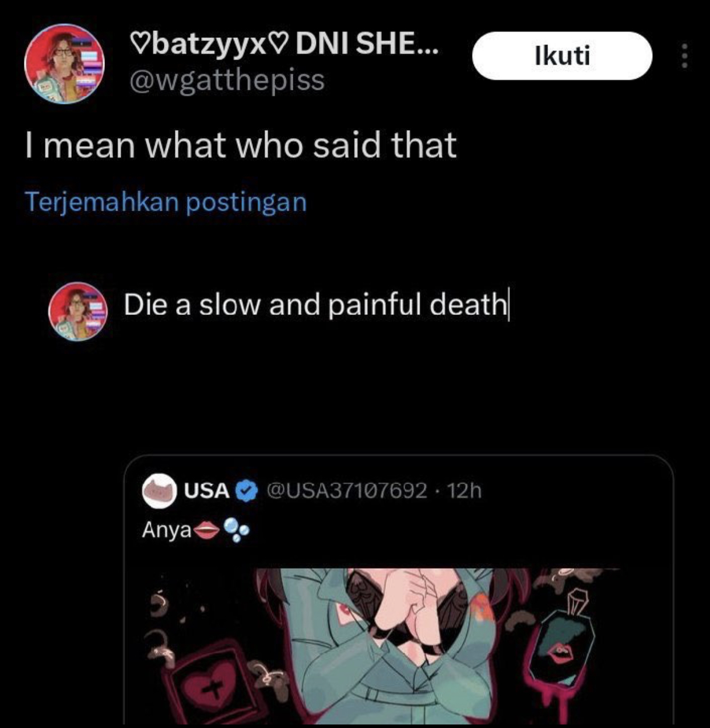Viewport: 710px width, 728px height.
Task: Click the 'Anya' text in quoted post
Action: 167,531
